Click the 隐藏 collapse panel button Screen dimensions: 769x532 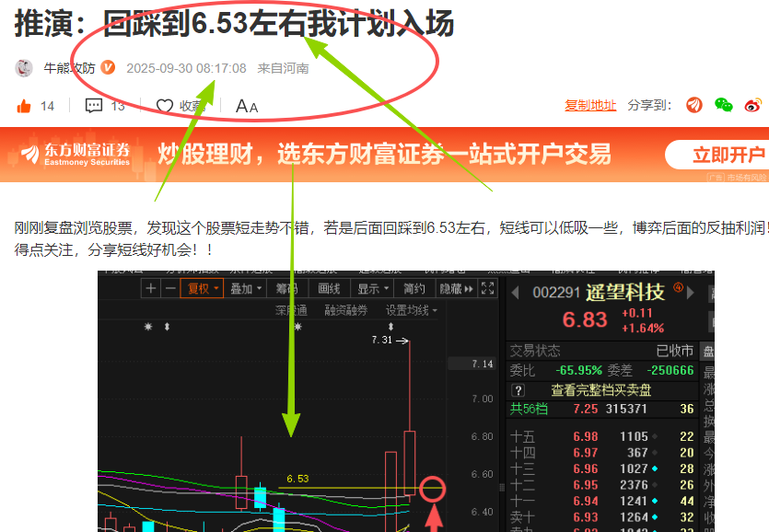(x=456, y=288)
